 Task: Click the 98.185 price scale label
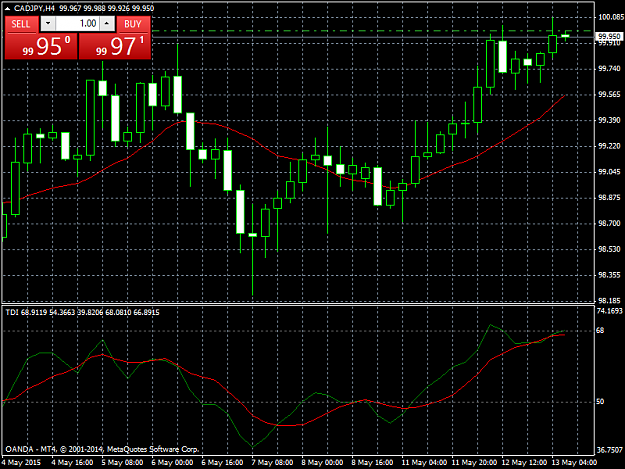coord(609,301)
